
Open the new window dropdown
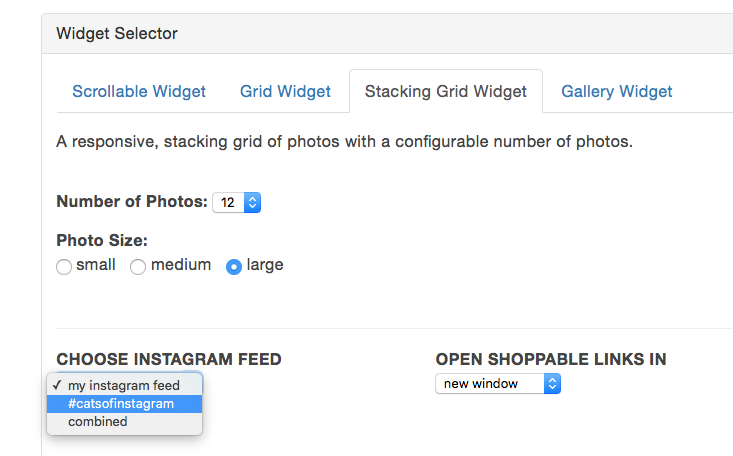[x=498, y=383]
